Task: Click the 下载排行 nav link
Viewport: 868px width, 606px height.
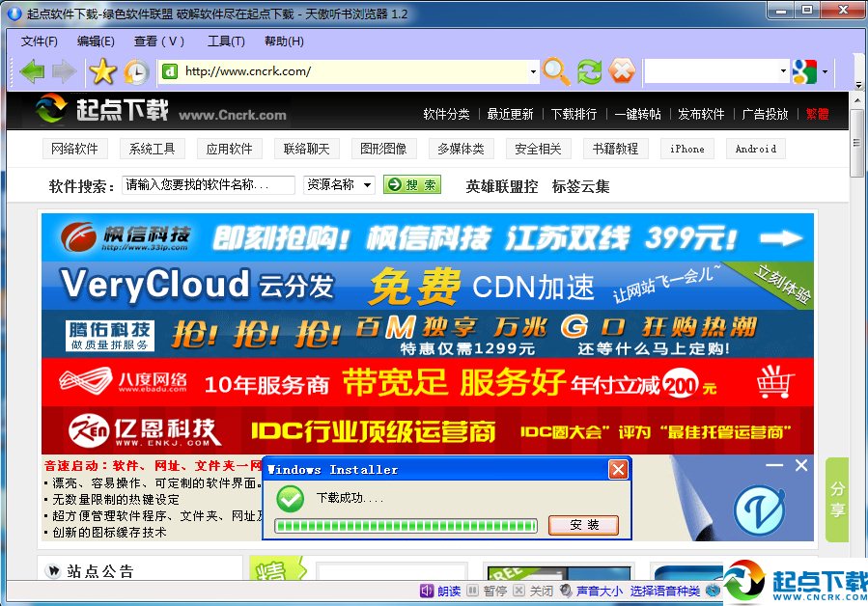Action: [574, 114]
